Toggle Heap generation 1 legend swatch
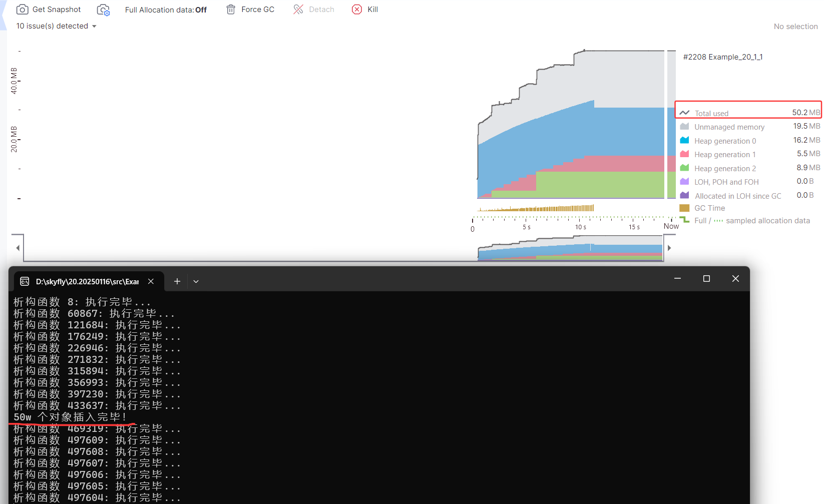 [684, 154]
